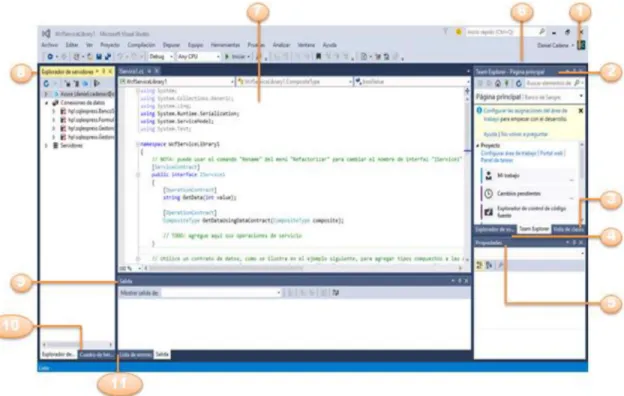Click the Servidores node icon

click(x=56, y=146)
